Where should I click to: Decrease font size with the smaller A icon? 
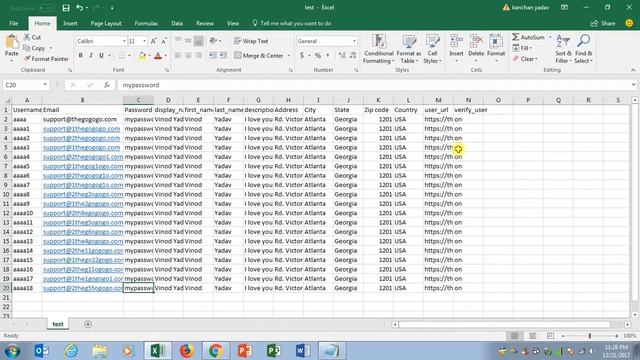click(164, 41)
